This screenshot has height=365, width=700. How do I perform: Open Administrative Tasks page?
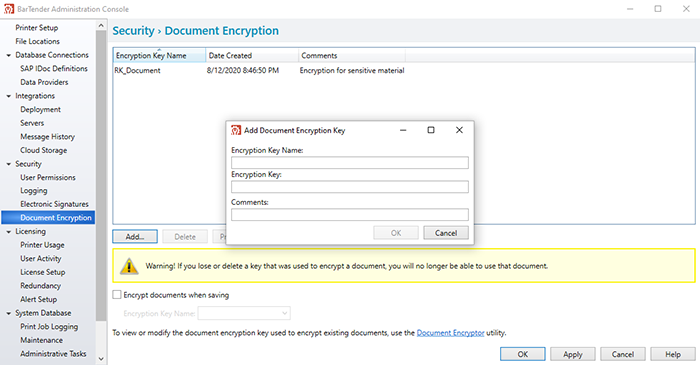(x=53, y=354)
